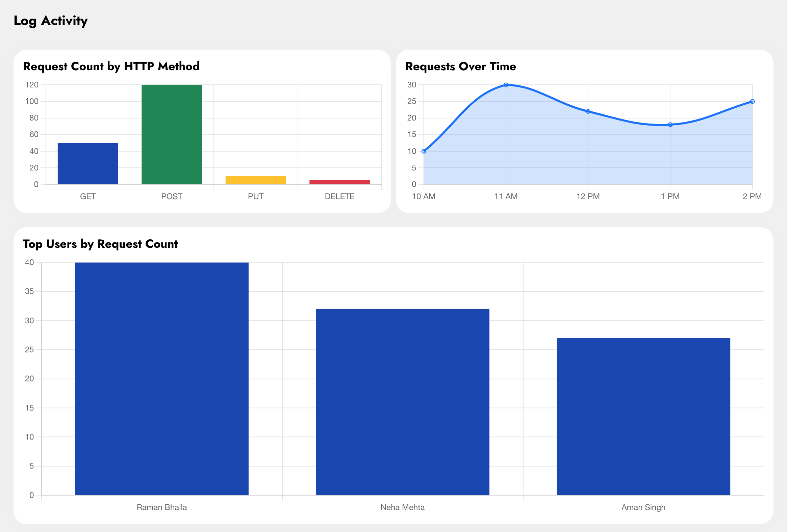Click Neha Mehta's request count bar
787x532 pixels.
coord(402,402)
